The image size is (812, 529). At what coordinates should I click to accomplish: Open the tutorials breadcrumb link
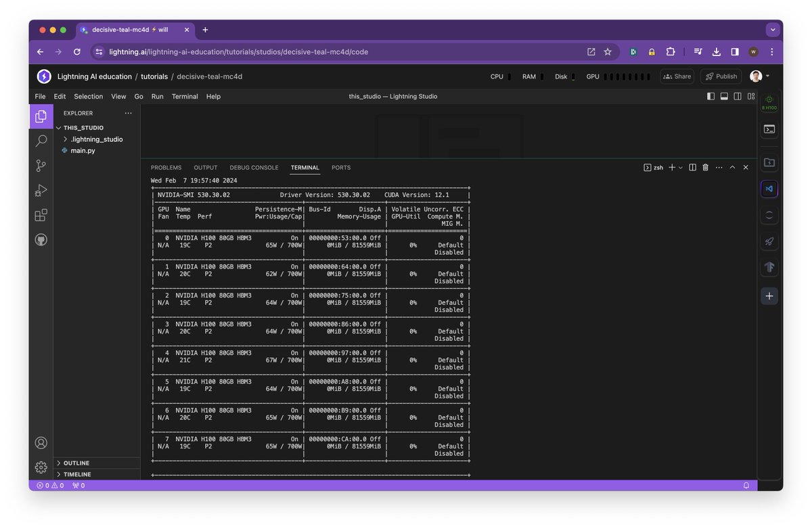click(154, 76)
